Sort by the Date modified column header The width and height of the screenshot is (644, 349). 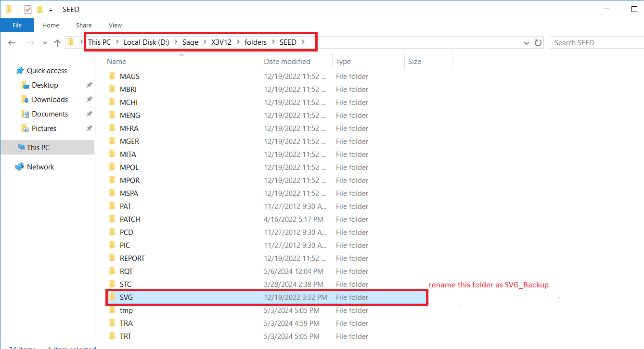287,61
